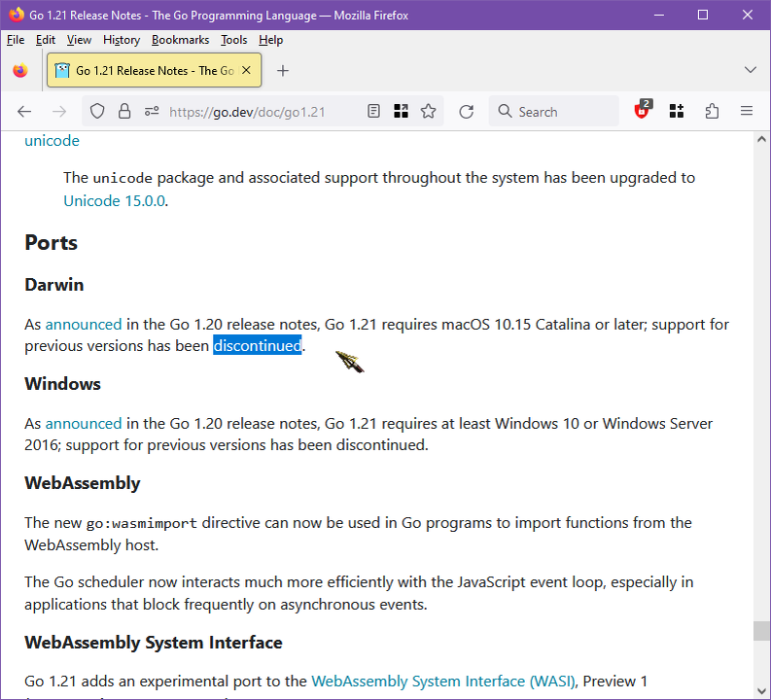Image resolution: width=771 pixels, height=700 pixels.
Task: Open the History menu
Action: (122, 40)
